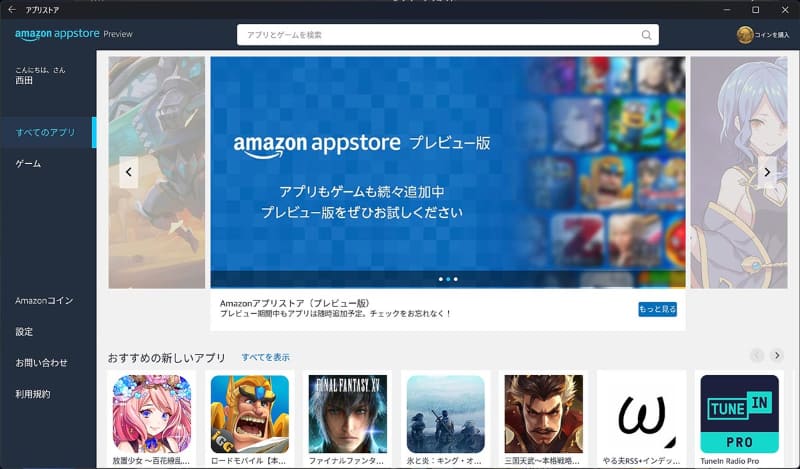Screen dimensions: 800x469
Task: Click the すべてを表示 link
Action: 265,357
